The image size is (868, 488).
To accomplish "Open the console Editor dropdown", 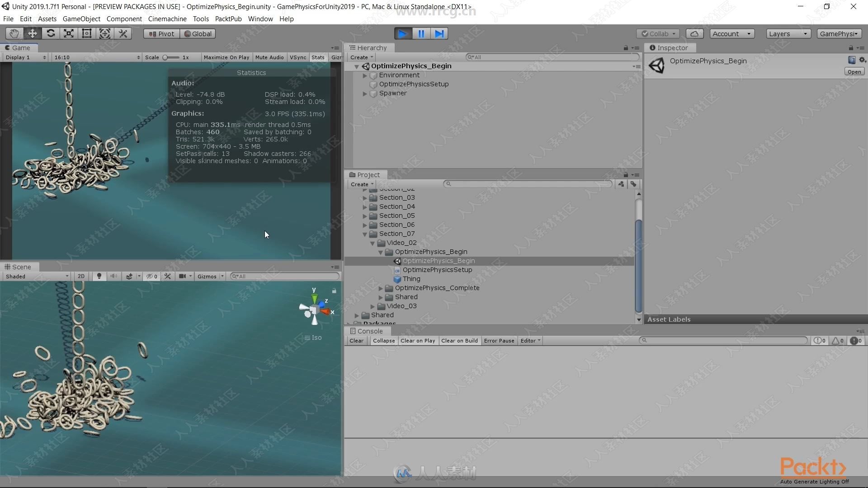I will click(x=530, y=341).
